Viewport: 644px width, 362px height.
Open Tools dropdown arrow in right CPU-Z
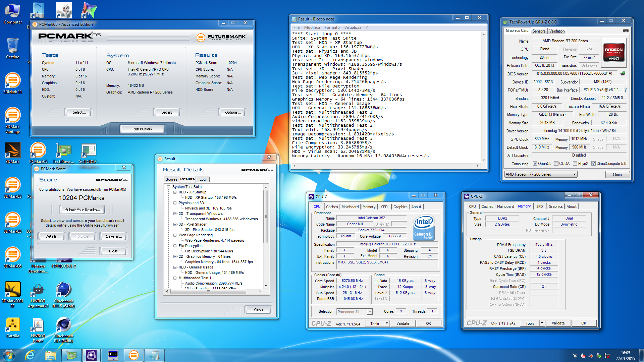pyautogui.click(x=542, y=323)
